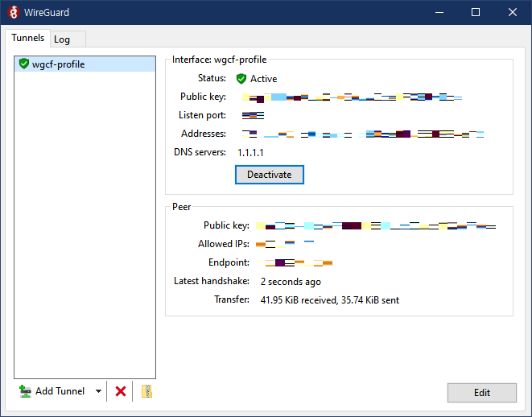Open the Tunnels tab
Viewport: 532px width, 417px height.
tap(28, 38)
